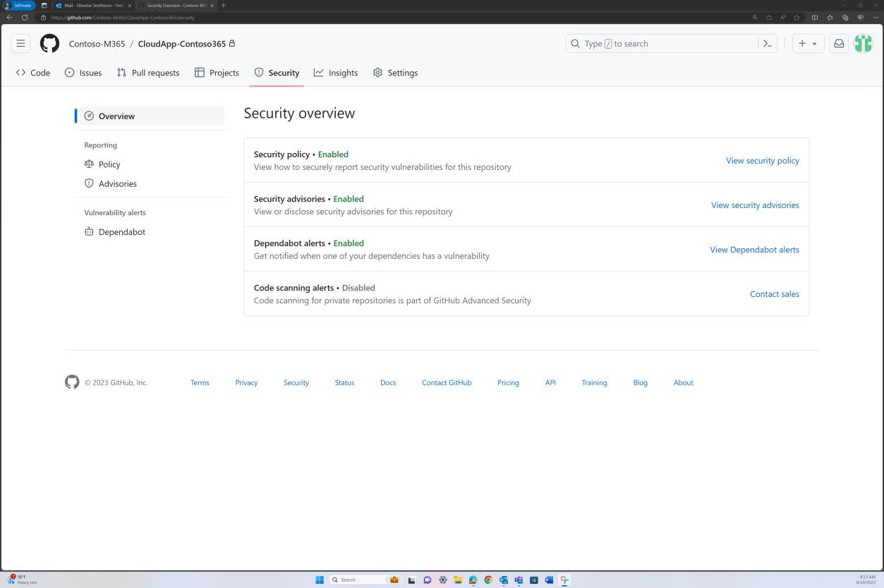
Task: Click the GitHub Octocat home logo
Action: click(49, 43)
